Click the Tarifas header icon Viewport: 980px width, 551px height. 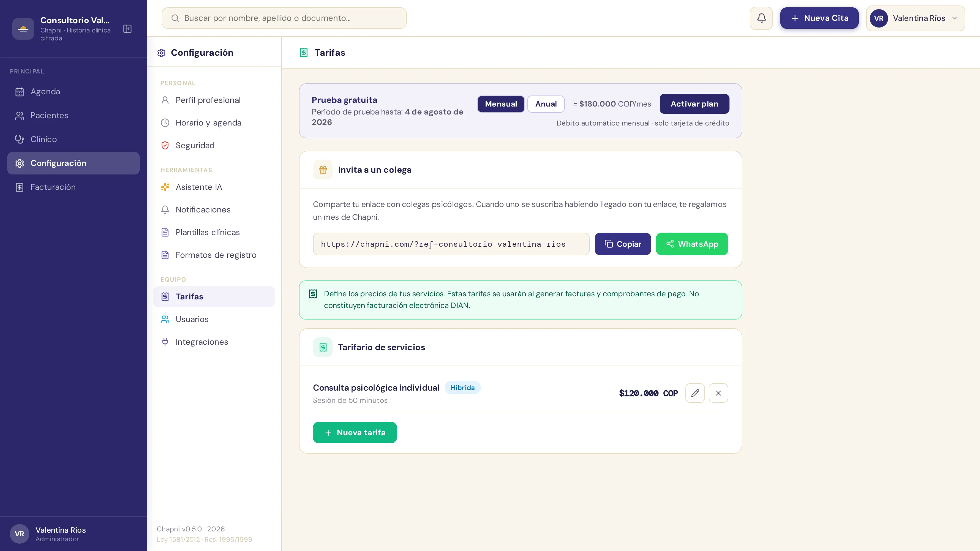coord(303,52)
